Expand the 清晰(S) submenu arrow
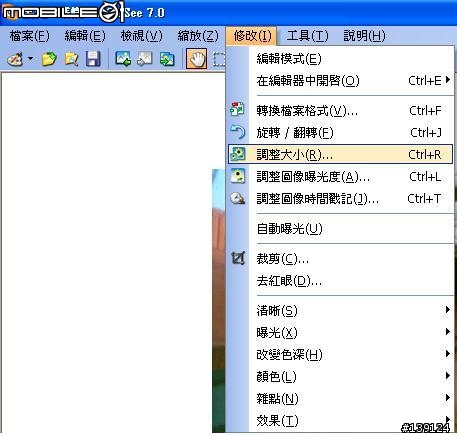Image resolution: width=457 pixels, height=436 pixels. [x=448, y=310]
